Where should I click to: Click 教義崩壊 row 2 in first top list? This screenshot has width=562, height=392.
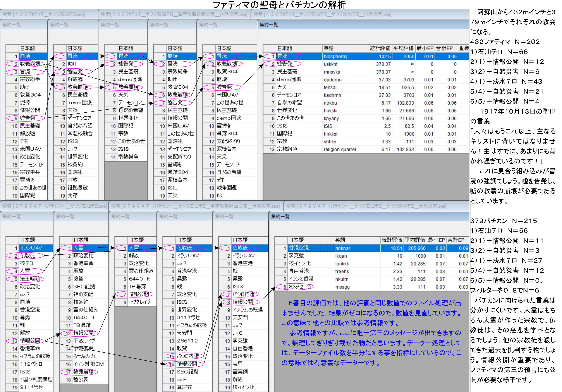tap(30, 64)
